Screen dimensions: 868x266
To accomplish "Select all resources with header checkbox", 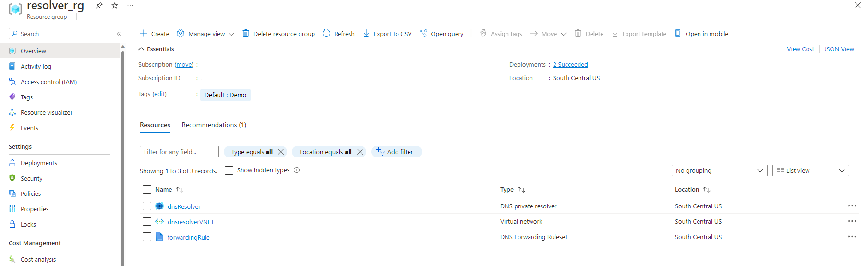I will (147, 190).
